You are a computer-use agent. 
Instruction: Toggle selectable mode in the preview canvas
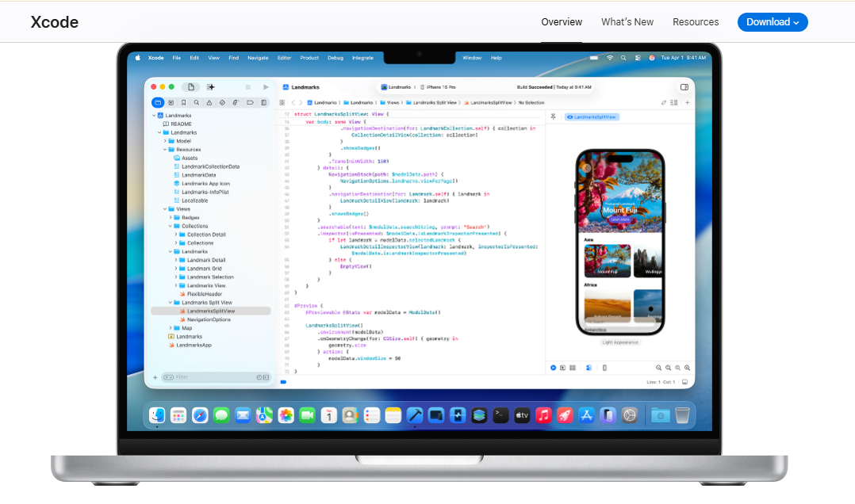[562, 368]
